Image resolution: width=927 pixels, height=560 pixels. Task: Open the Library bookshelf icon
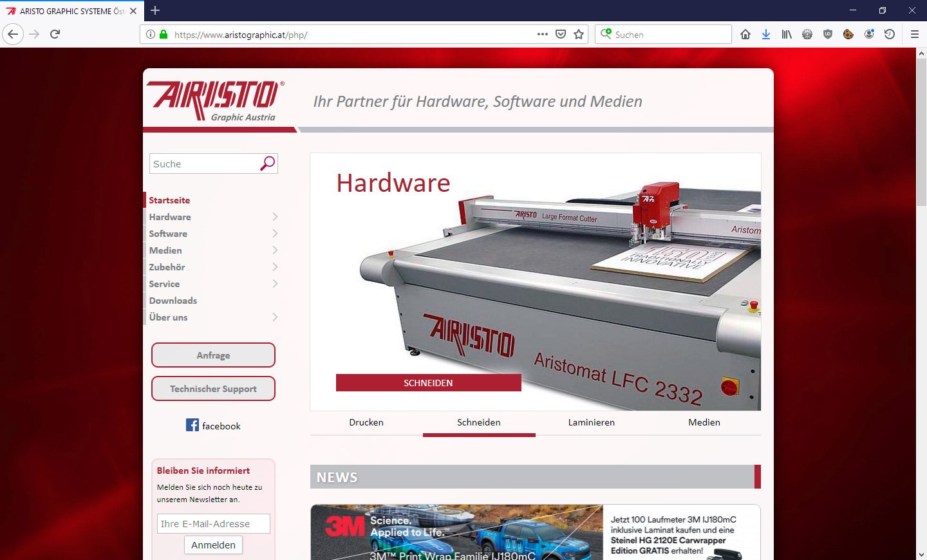point(787,34)
